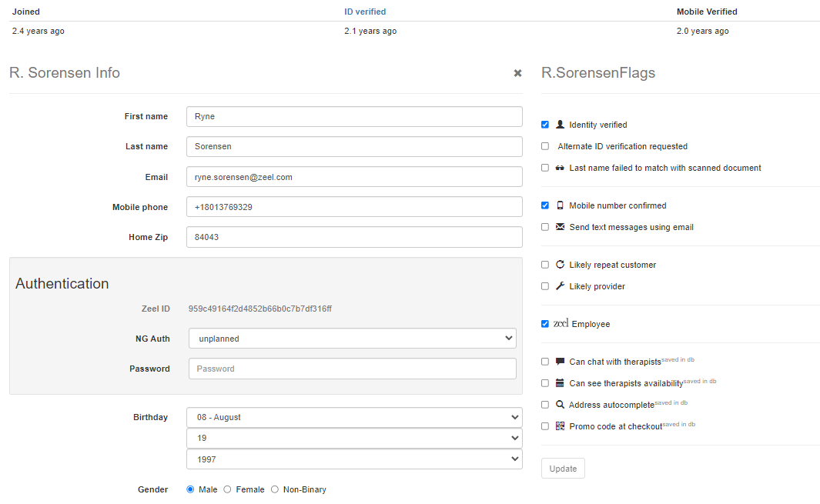Click the wrench icon beside Likely provider

click(x=560, y=286)
